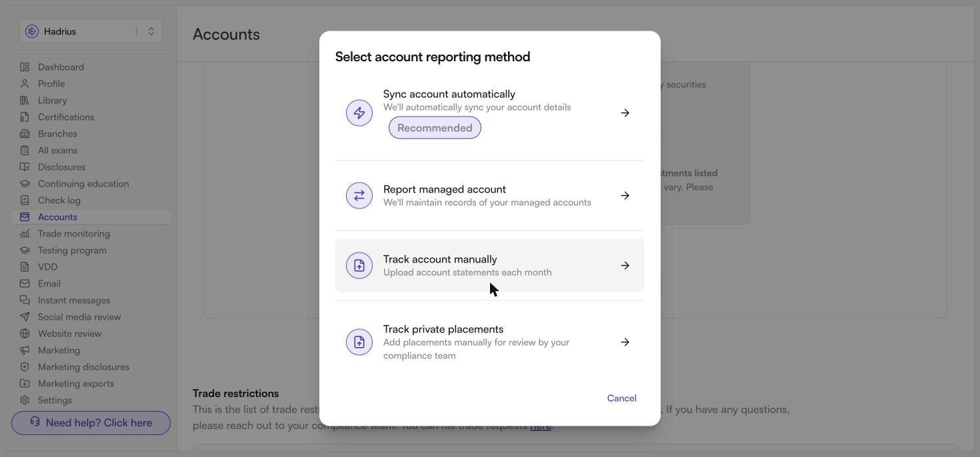Image resolution: width=980 pixels, height=457 pixels.
Task: Click the All exams clipboard icon
Action: click(x=25, y=150)
